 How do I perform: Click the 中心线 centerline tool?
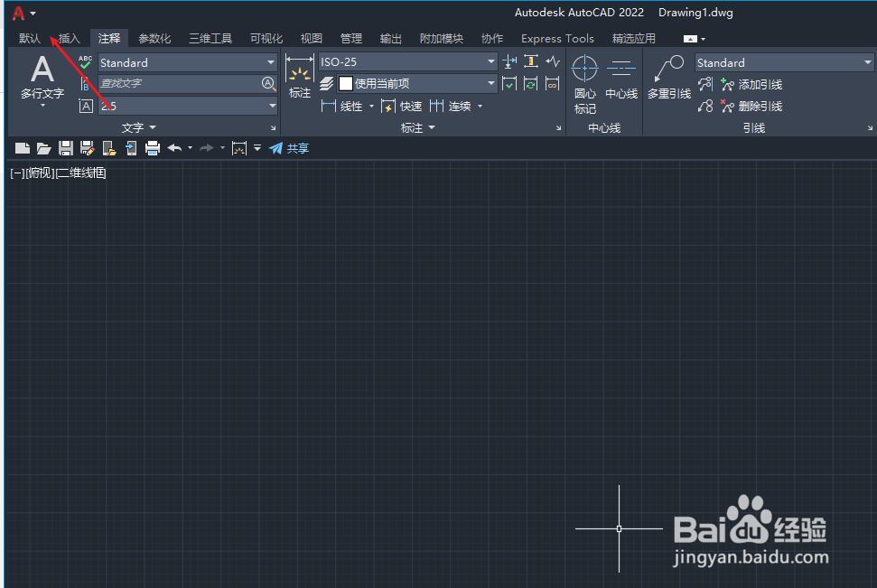[621, 78]
